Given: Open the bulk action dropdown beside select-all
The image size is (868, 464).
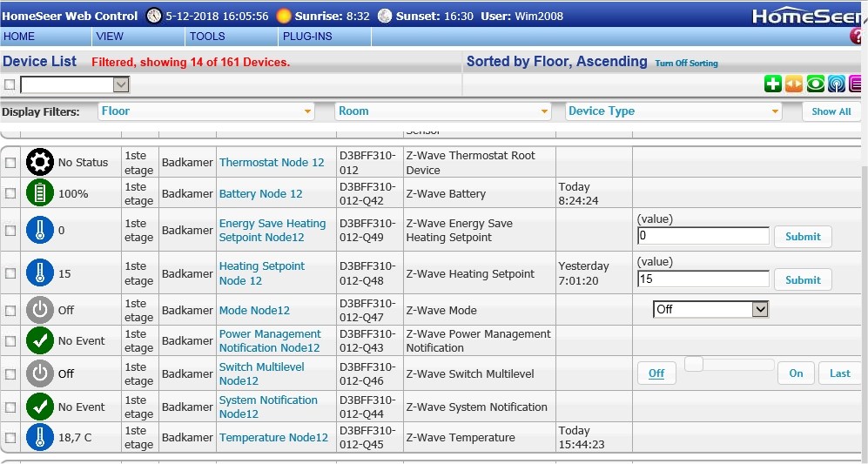Looking at the screenshot, I should (x=75, y=84).
